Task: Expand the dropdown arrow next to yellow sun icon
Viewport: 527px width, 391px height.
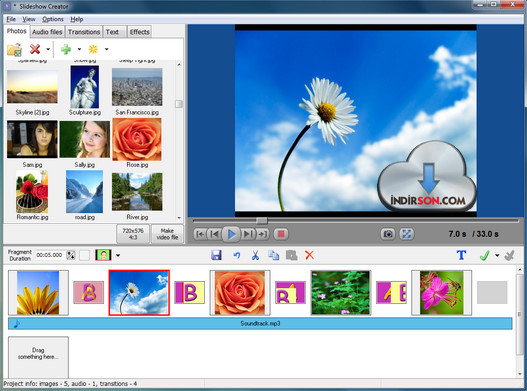Action: click(107, 49)
